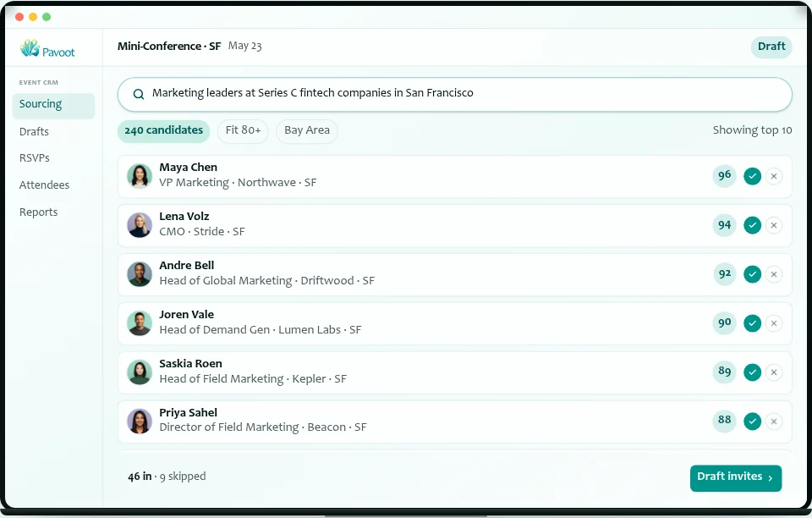Open Andre Bell's avatar photo
Viewport: 812px width, 518px height.
(140, 274)
